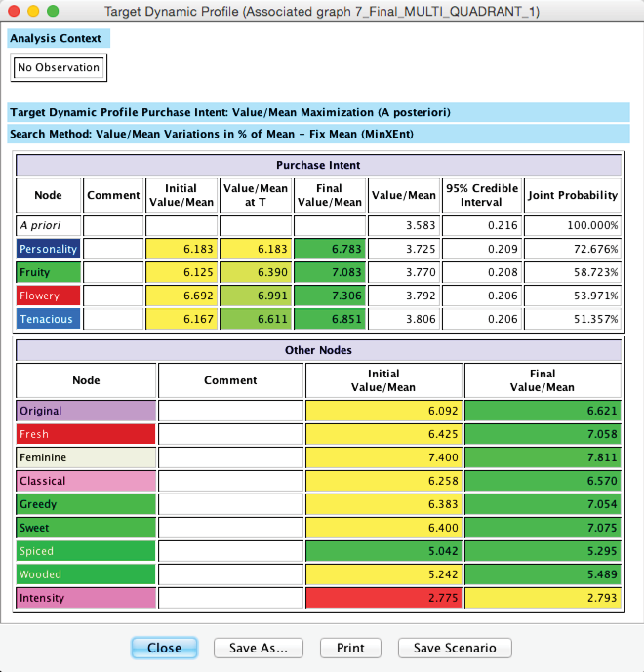Click the Feminine node row label
Screen dimensions: 644x672
tap(86, 458)
